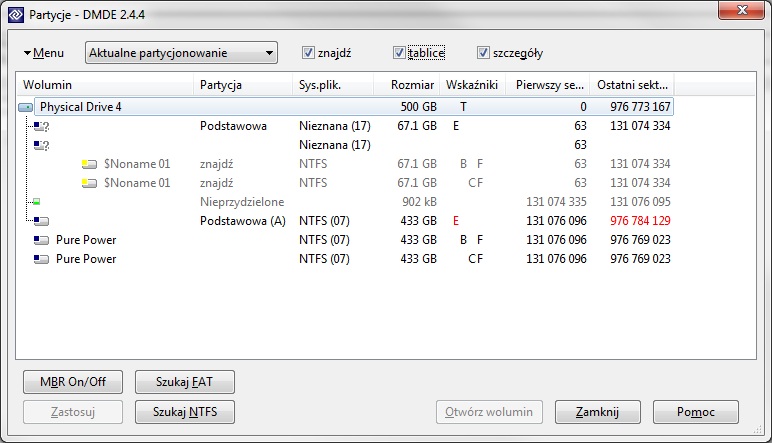Toggle the znajdź checkbox
Image resolution: width=772 pixels, height=443 pixels.
point(308,53)
